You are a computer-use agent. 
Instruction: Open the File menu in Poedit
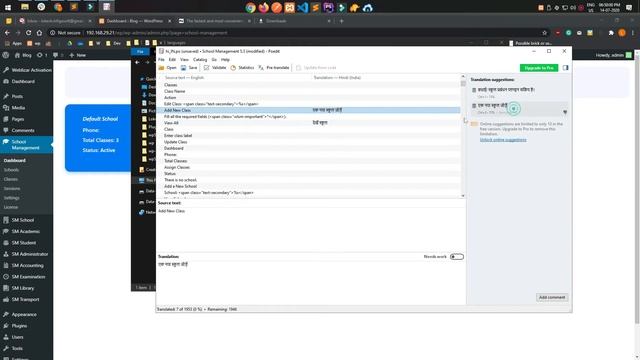pyautogui.click(x=161, y=60)
